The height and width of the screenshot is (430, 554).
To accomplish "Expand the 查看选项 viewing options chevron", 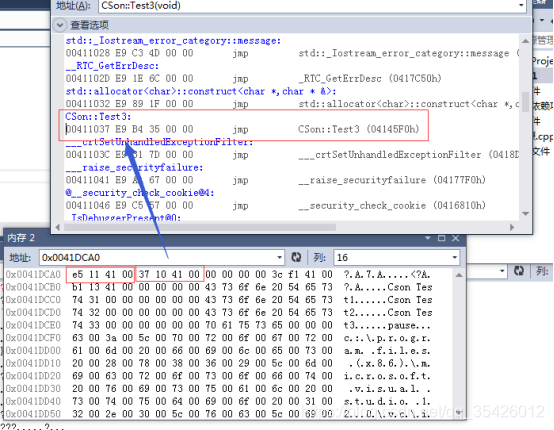I will point(60,25).
